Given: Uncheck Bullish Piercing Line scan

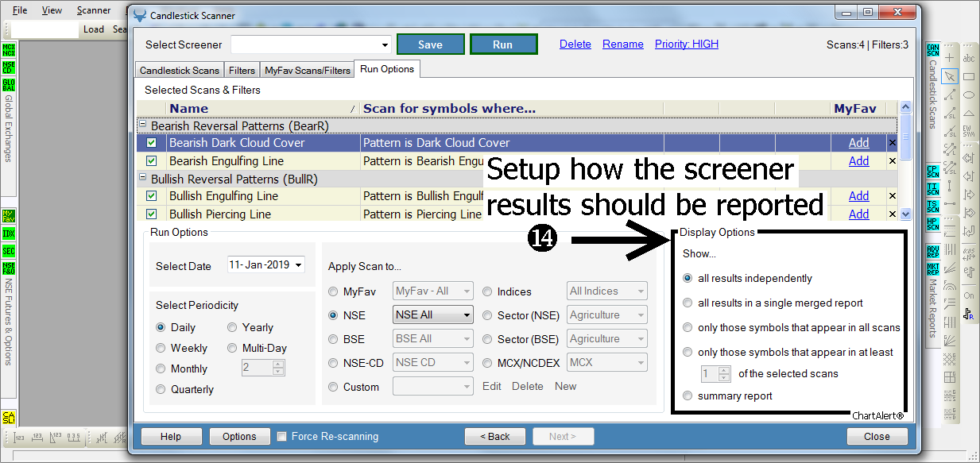Looking at the screenshot, I should tap(152, 214).
